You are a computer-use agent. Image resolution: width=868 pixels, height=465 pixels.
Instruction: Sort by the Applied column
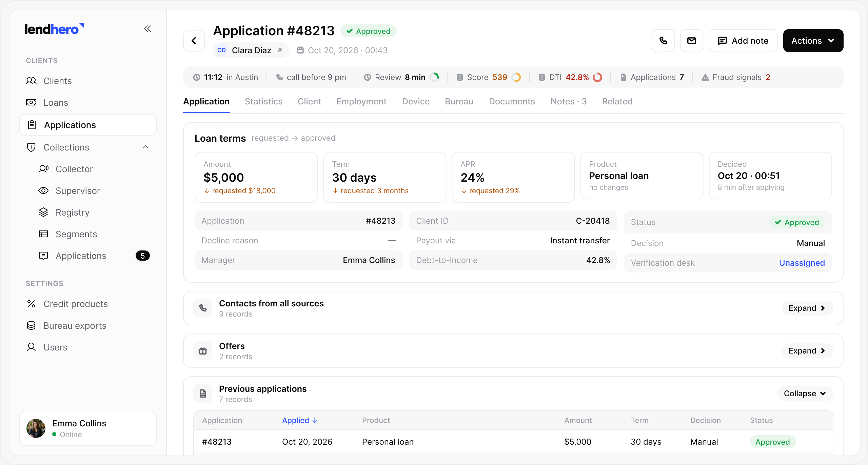click(300, 420)
